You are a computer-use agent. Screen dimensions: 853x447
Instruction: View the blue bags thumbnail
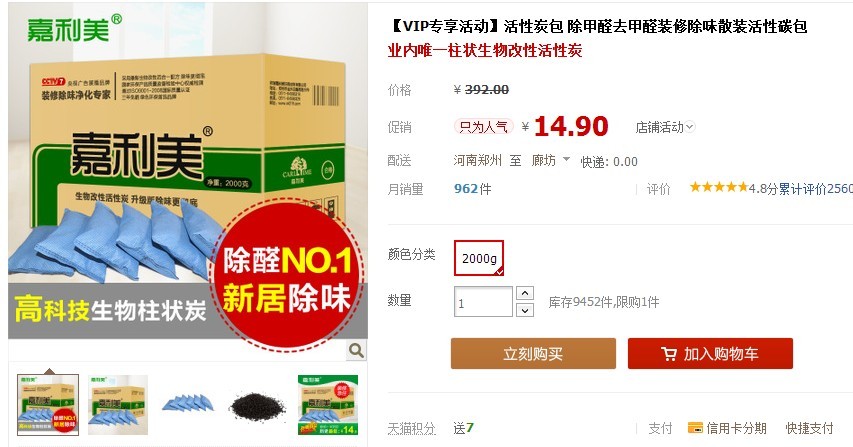tap(188, 404)
